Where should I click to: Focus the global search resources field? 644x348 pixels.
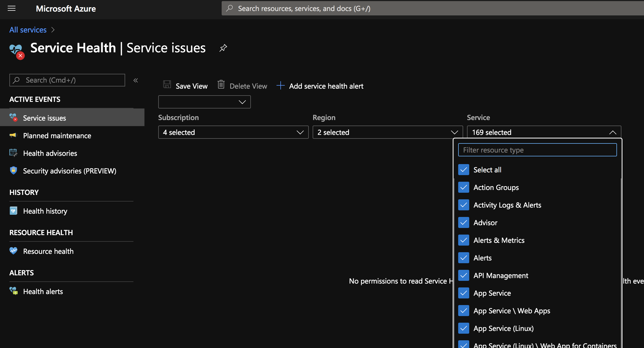(x=433, y=8)
